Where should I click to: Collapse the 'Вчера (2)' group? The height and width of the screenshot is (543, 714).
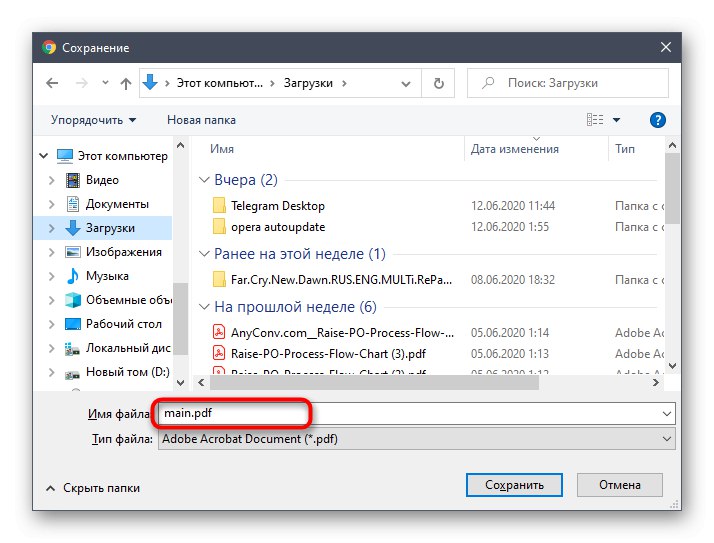coord(204,180)
